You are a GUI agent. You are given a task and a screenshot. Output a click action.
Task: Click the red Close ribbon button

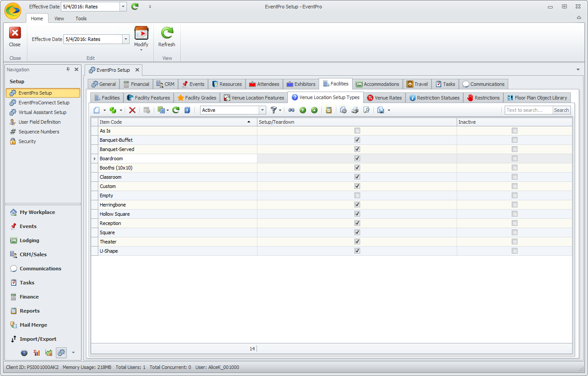tap(15, 37)
